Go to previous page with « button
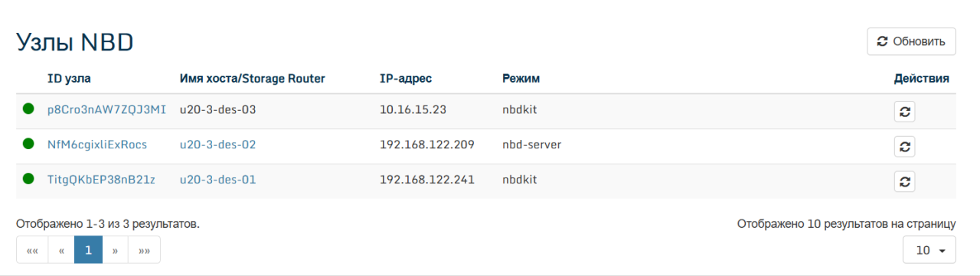980x276 pixels. coord(61,250)
